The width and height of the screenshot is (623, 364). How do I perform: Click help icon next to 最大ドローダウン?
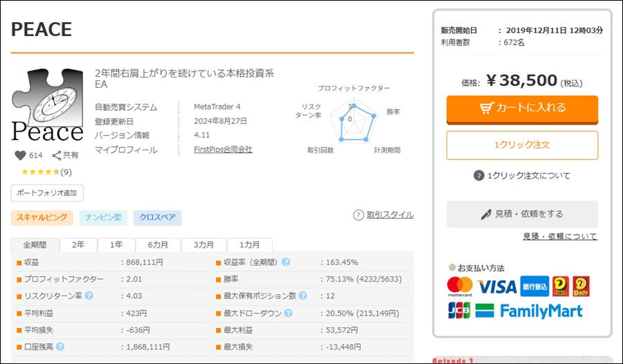pos(286,313)
